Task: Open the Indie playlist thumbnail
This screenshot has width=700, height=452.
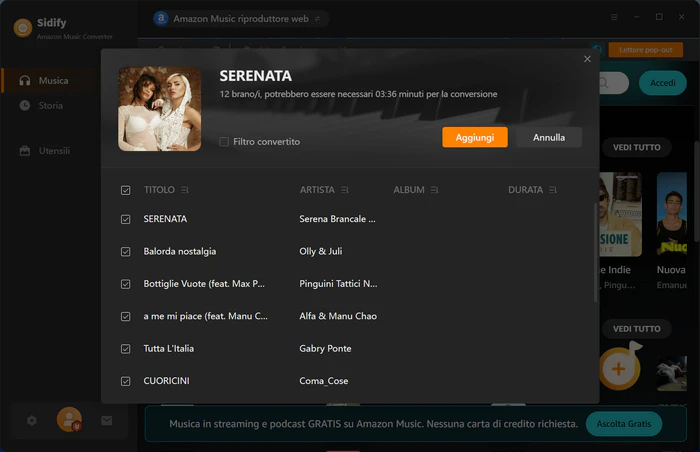Action: 621,214
